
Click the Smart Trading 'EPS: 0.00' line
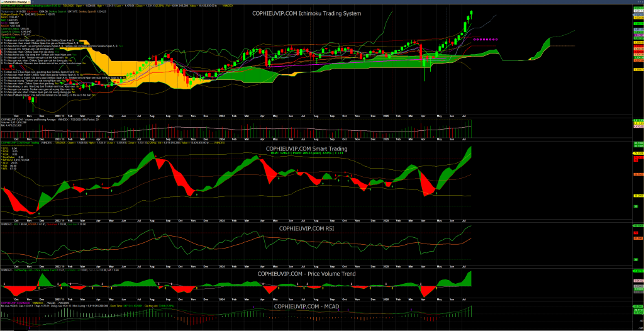coord(9,149)
